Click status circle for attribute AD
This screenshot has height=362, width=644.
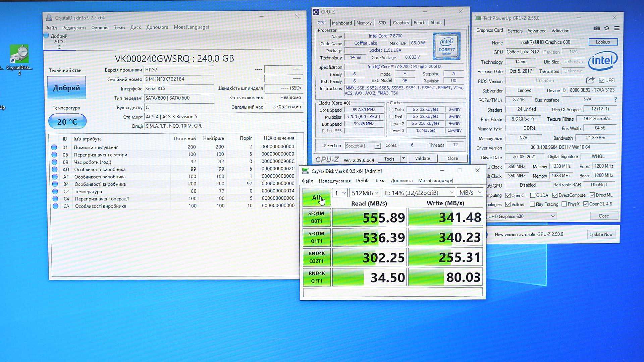coord(54,169)
